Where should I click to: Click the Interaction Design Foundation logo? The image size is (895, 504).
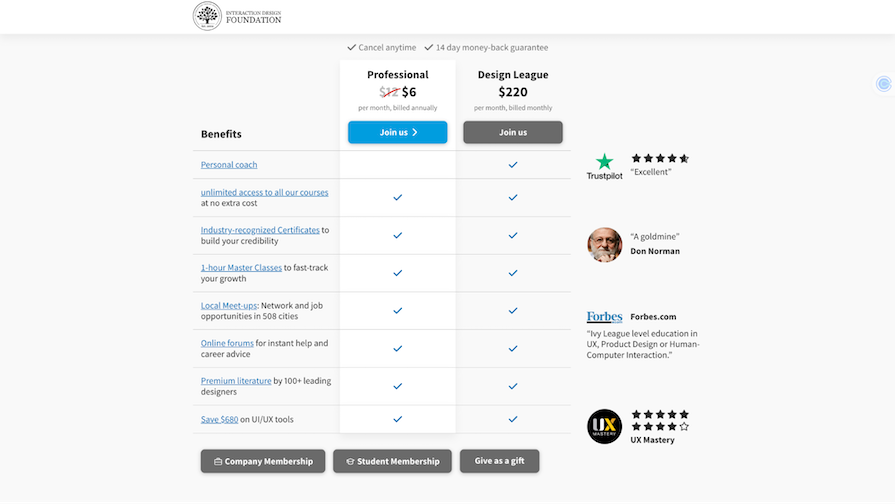[237, 16]
